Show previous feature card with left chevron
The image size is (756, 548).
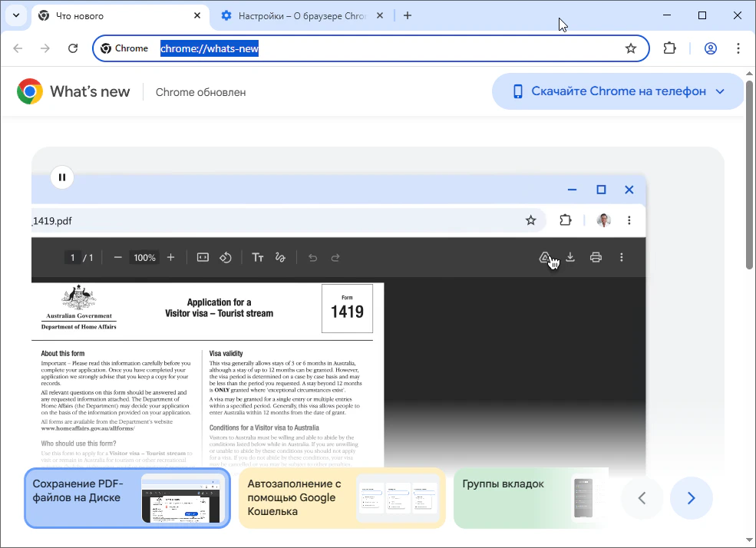pyautogui.click(x=642, y=498)
